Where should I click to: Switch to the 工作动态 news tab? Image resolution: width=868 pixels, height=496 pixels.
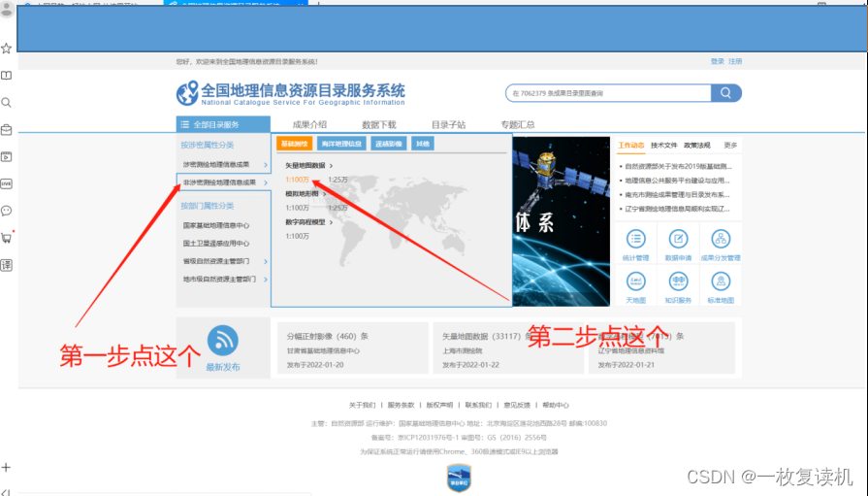click(x=631, y=146)
